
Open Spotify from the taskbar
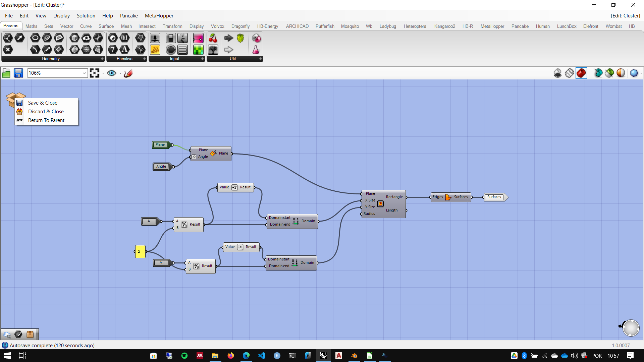(x=184, y=356)
